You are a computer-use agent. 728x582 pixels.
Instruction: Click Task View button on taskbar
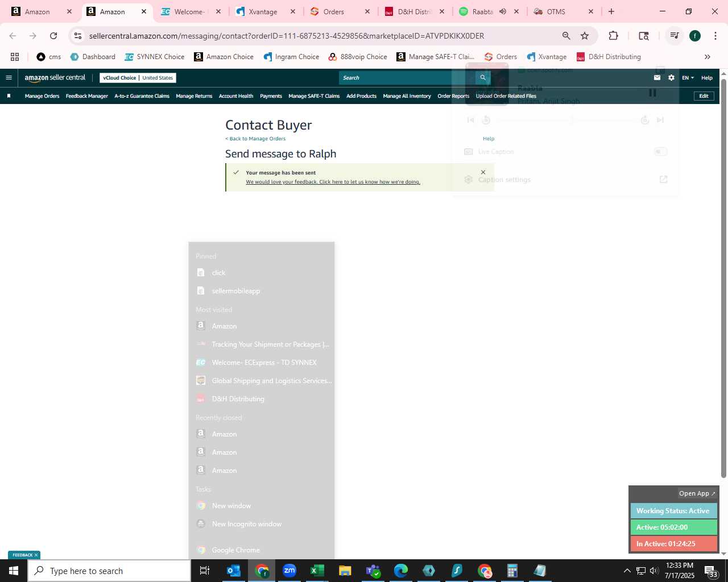click(x=205, y=571)
